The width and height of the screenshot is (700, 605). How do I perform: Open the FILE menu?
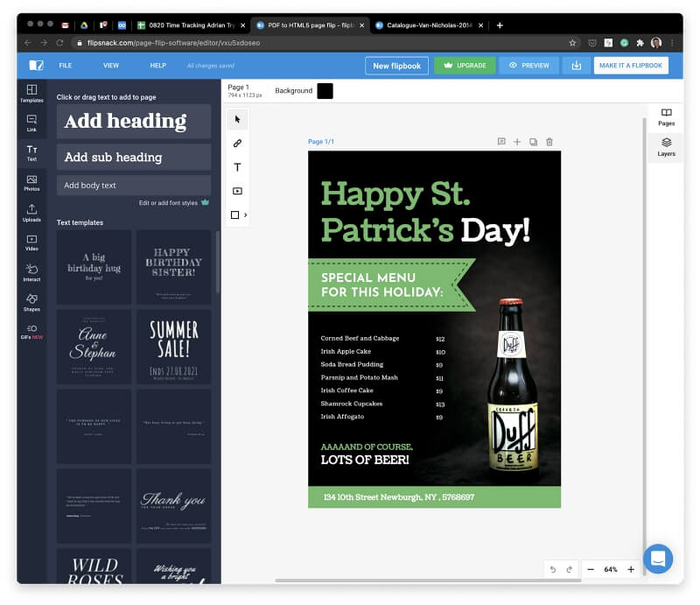[x=65, y=66]
